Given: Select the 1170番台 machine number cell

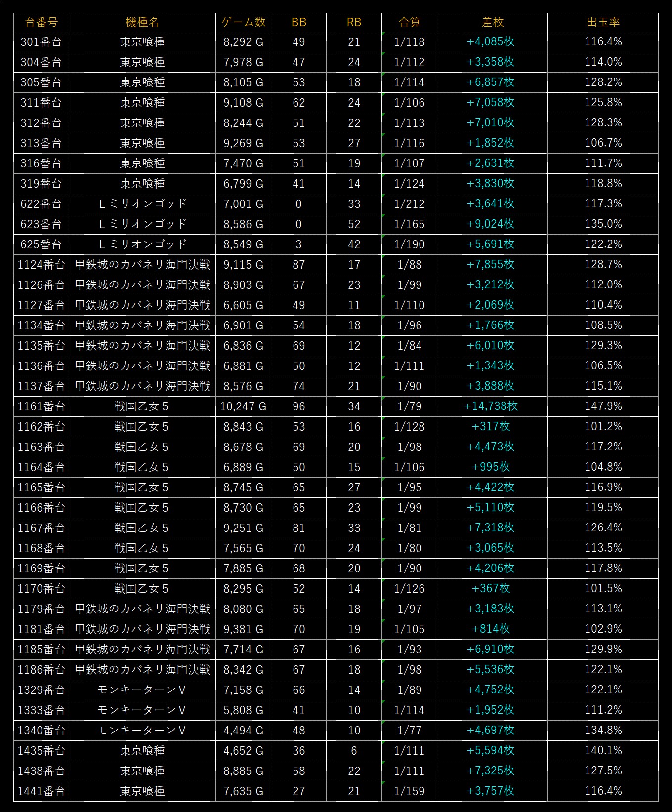Looking at the screenshot, I should (x=41, y=589).
